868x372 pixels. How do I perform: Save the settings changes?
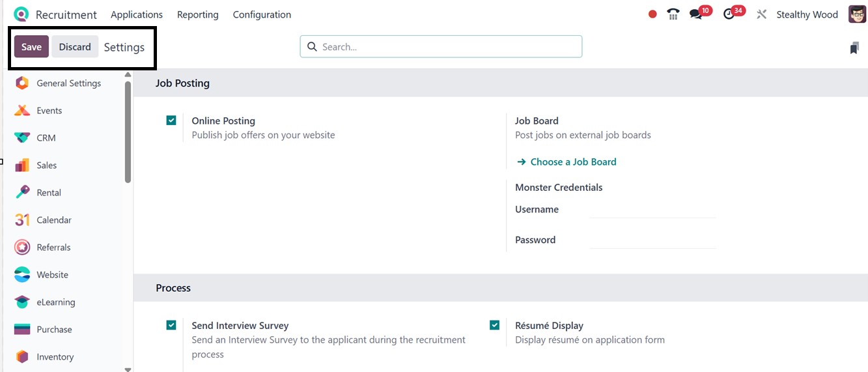coord(31,47)
